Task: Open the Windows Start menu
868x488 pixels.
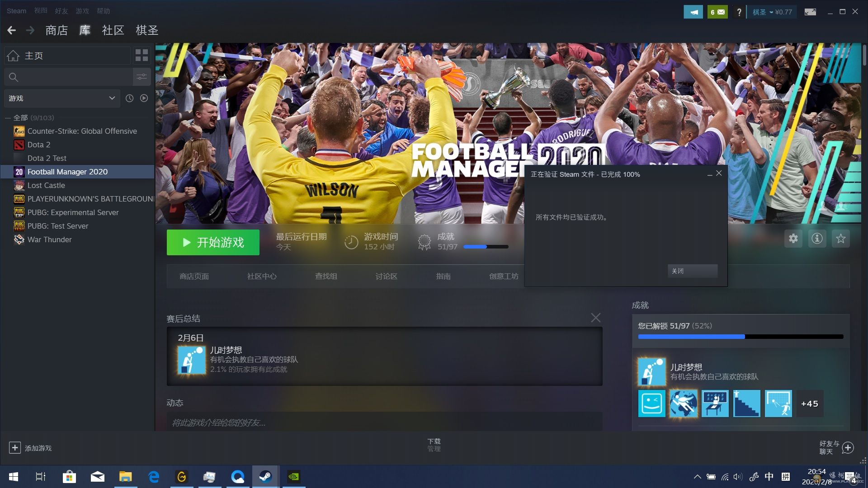Action: (x=14, y=477)
